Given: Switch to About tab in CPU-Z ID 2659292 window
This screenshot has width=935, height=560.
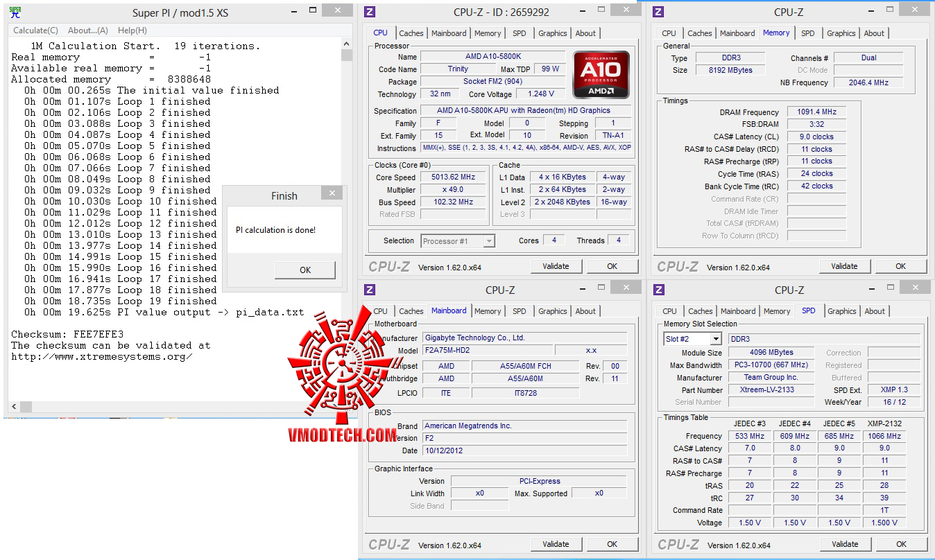Looking at the screenshot, I should 585,33.
